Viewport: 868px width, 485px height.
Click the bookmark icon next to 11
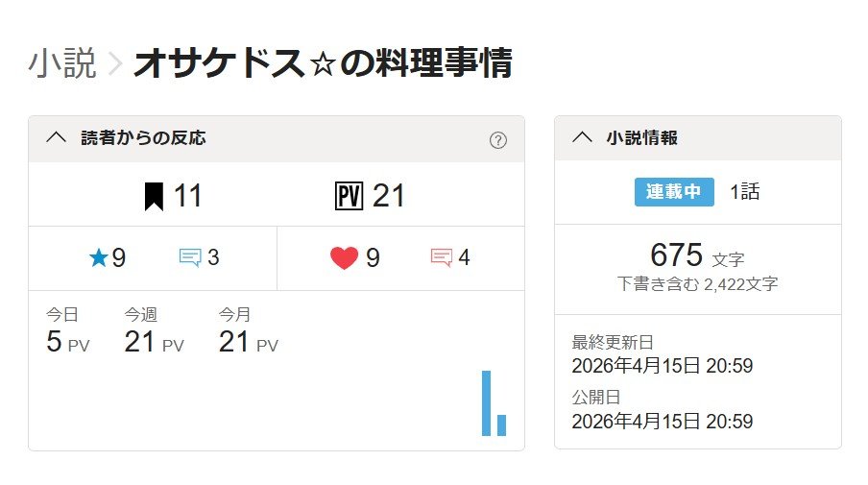point(154,196)
